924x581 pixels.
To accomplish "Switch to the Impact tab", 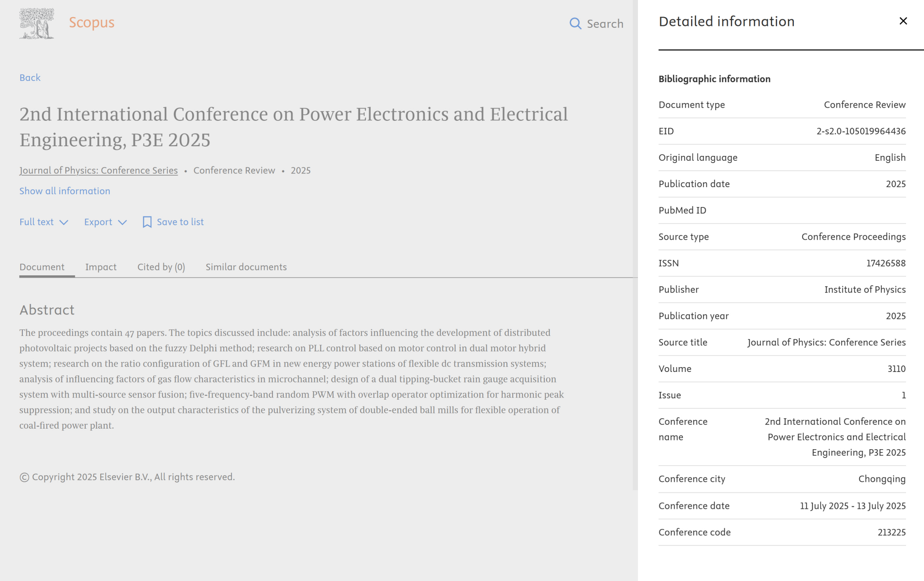I will coord(101,267).
